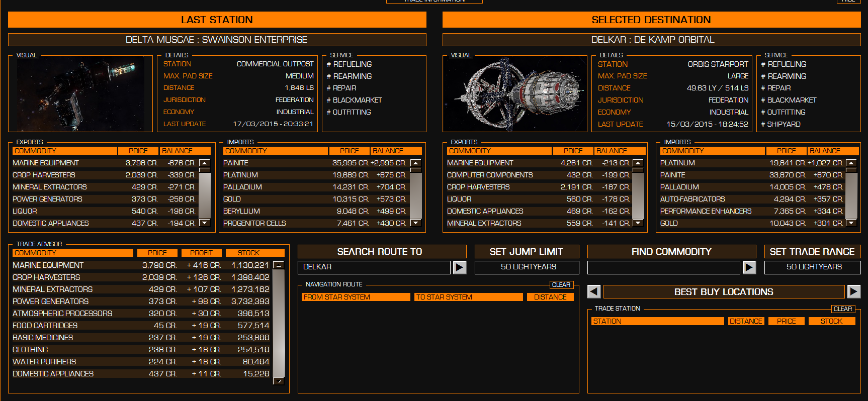Screen dimensions: 868x401
Task: Click PRICE header in Destination imports
Action: tap(787, 151)
